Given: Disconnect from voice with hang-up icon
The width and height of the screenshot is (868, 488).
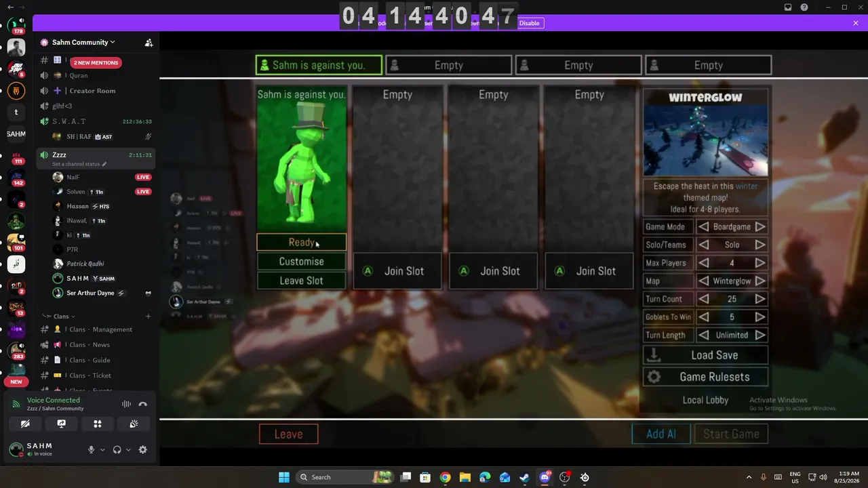Looking at the screenshot, I should point(142,404).
